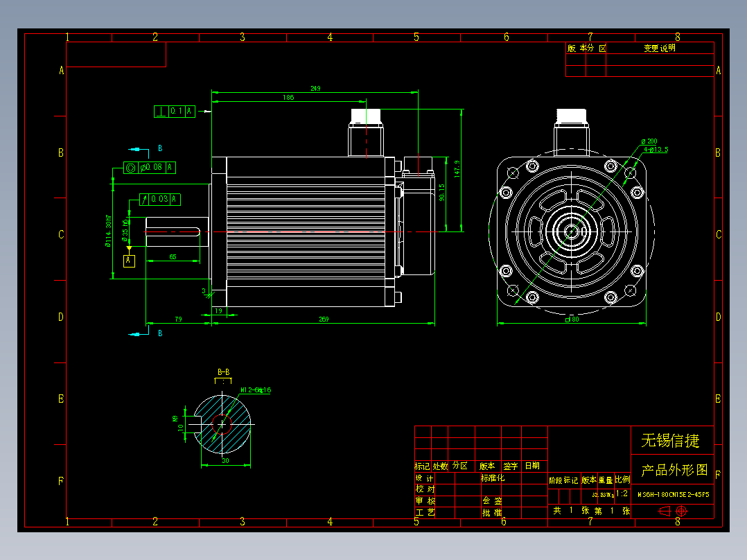Click the 65 keyway length dimension
This screenshot has width=747, height=560.
pyautogui.click(x=173, y=256)
